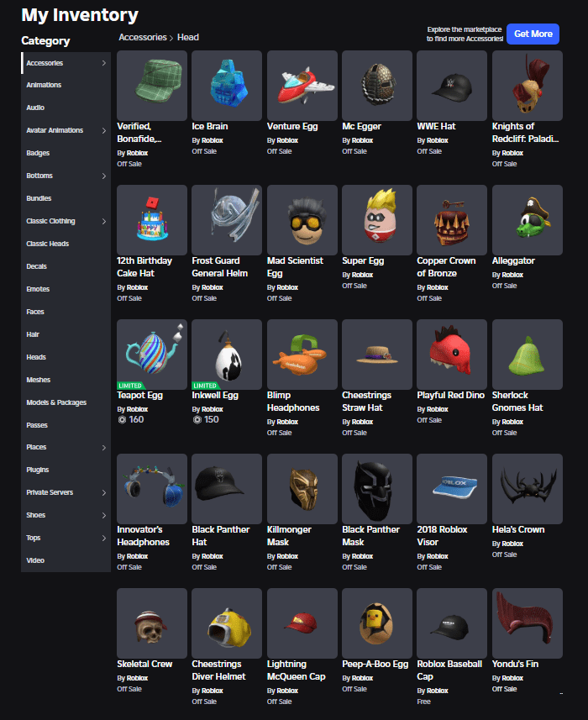Expand the Accessories category arrow
Viewport: 588px width, 720px height.
[x=103, y=63]
